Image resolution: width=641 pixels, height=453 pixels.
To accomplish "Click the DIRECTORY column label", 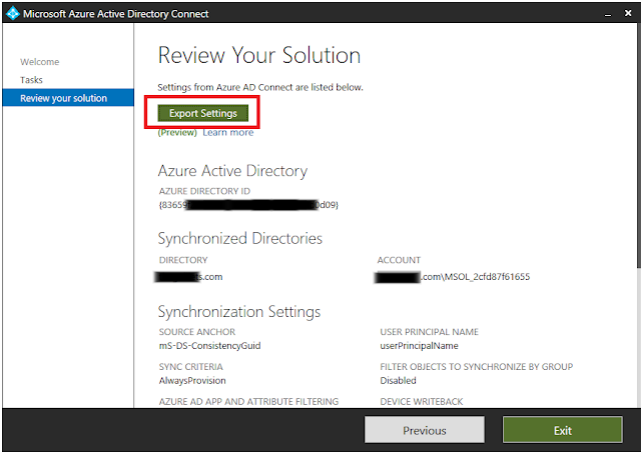I will [x=183, y=260].
